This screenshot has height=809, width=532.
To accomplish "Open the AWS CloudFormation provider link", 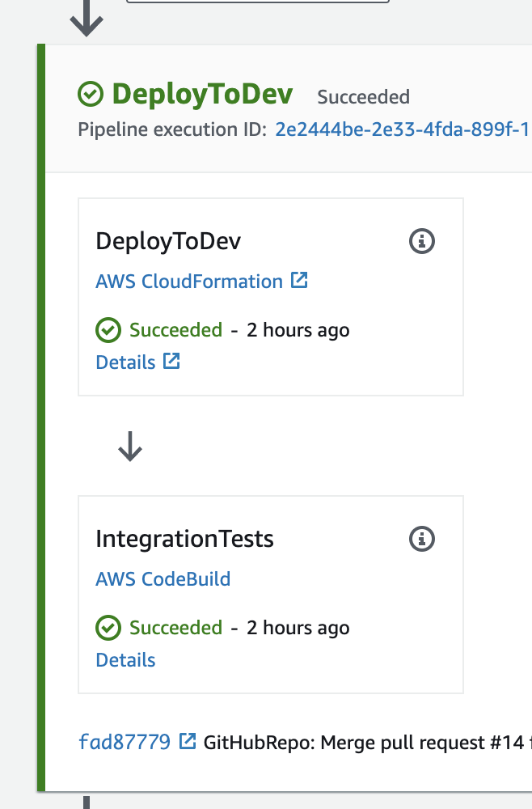I will coord(189,282).
